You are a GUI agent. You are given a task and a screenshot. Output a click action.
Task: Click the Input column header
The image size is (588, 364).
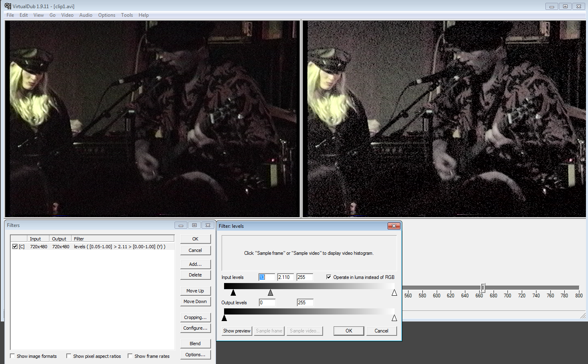point(38,239)
